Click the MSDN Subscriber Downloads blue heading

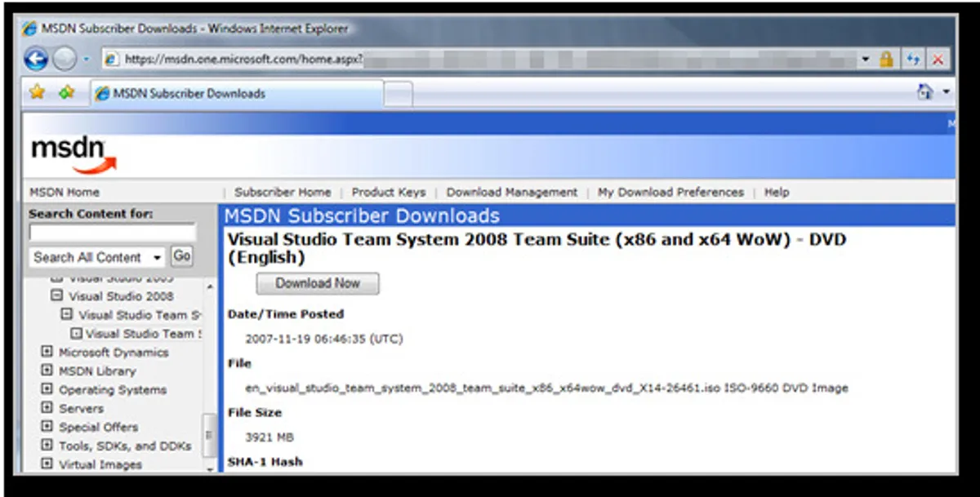click(362, 216)
